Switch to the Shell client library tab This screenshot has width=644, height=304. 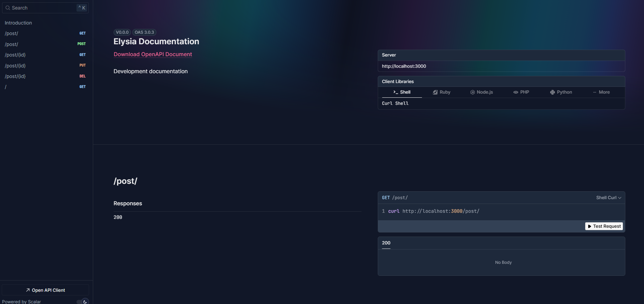(x=402, y=92)
